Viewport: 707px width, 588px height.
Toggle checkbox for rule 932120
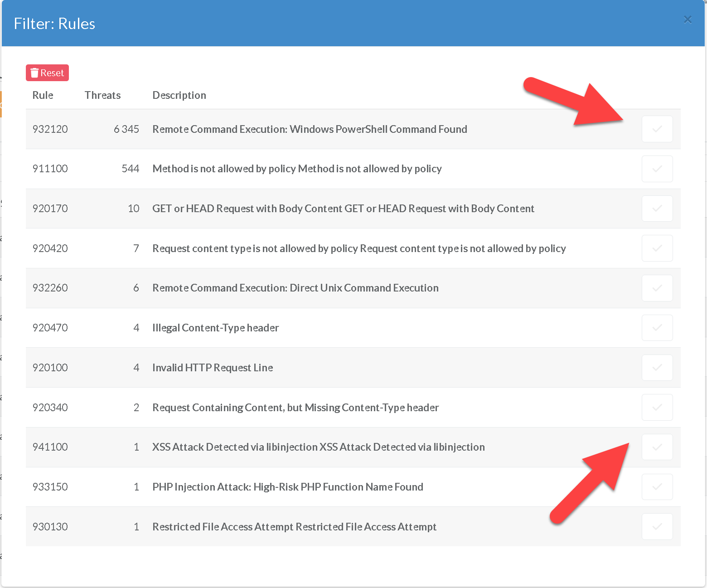tap(657, 129)
